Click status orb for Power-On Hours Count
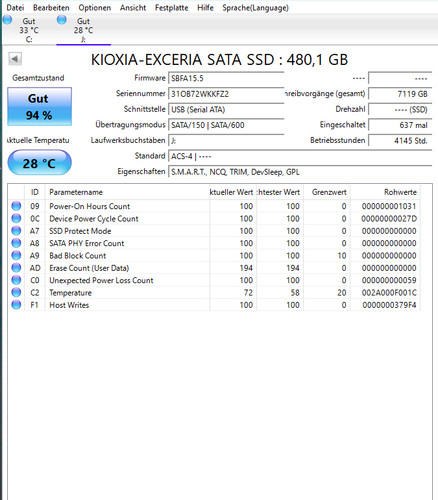 pos(16,206)
